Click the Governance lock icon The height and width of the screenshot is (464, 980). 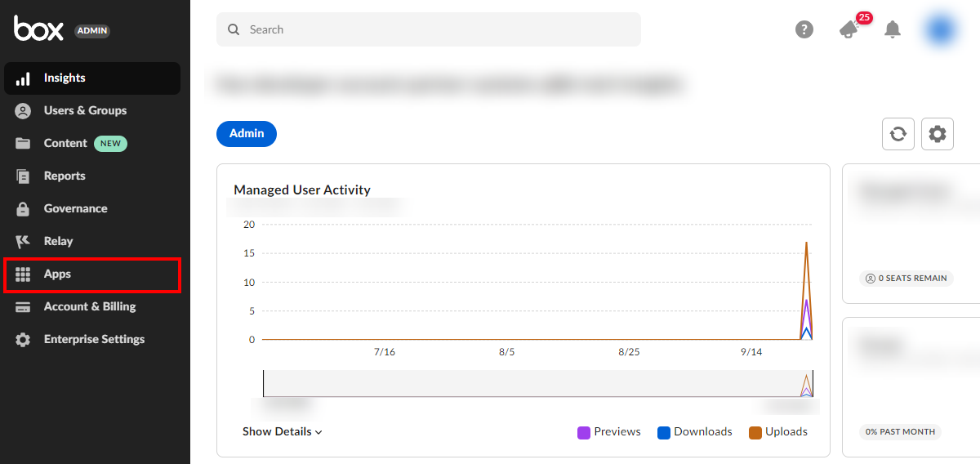[x=23, y=209]
